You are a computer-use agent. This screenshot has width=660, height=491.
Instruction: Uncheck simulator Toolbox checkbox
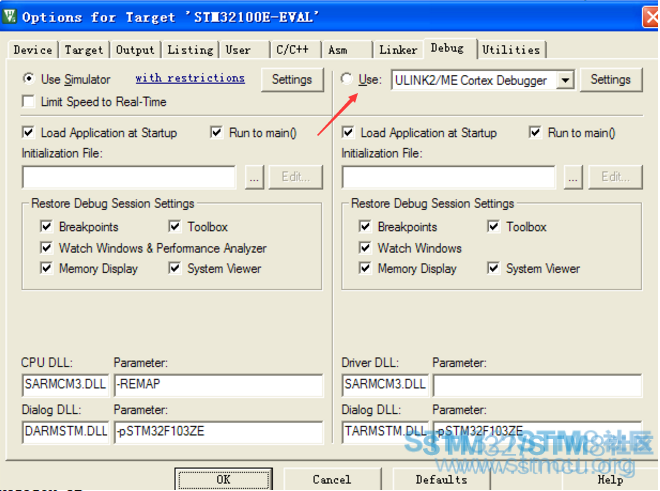(x=174, y=227)
